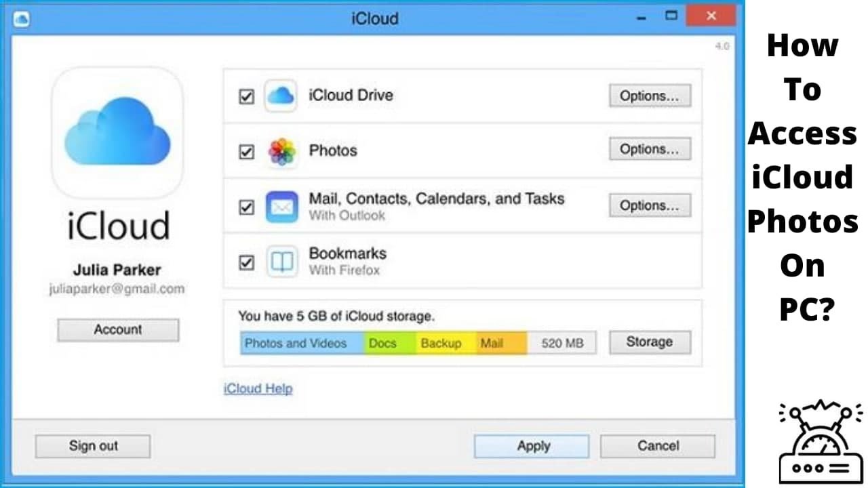Click the 'With Firefox' subtitle

[x=344, y=270]
